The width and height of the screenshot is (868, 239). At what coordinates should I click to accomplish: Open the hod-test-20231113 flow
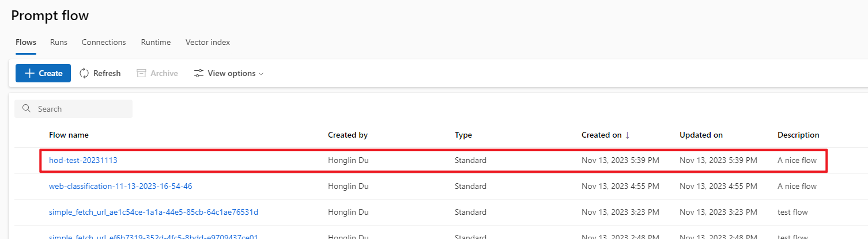pos(83,160)
